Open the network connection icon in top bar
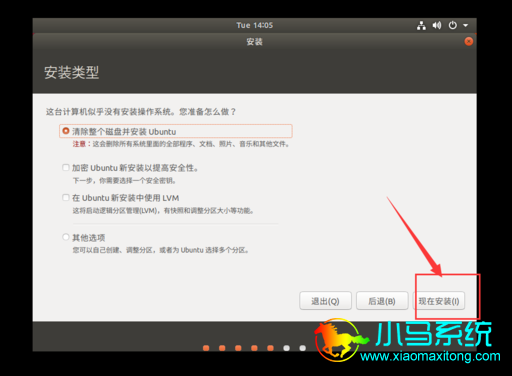This screenshot has height=376, width=512. tap(421, 25)
